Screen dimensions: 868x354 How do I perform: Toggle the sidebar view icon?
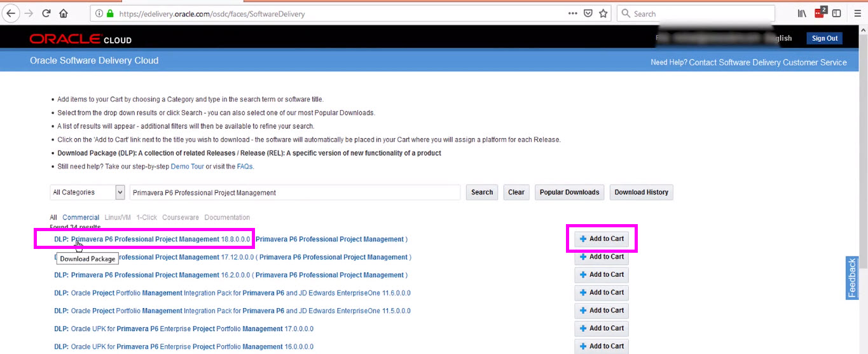pyautogui.click(x=837, y=13)
